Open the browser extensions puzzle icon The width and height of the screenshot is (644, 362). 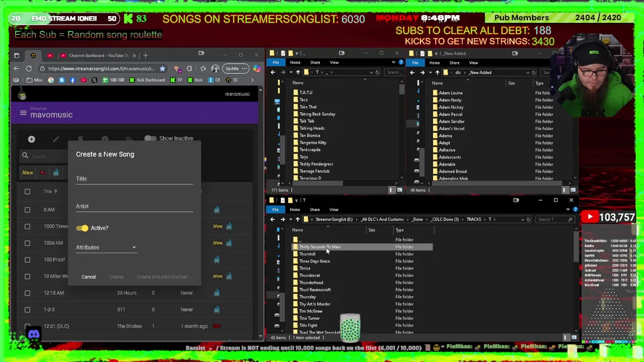click(x=189, y=68)
